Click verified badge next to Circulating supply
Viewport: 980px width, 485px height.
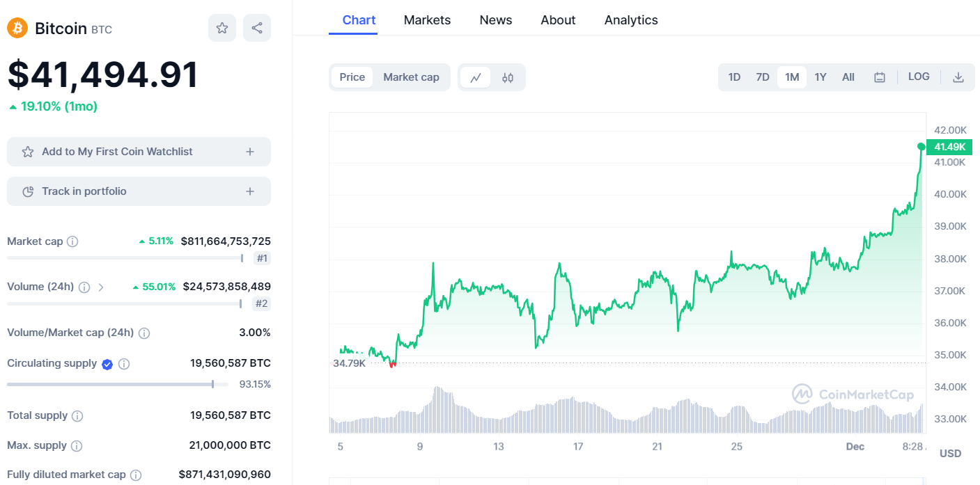[107, 364]
